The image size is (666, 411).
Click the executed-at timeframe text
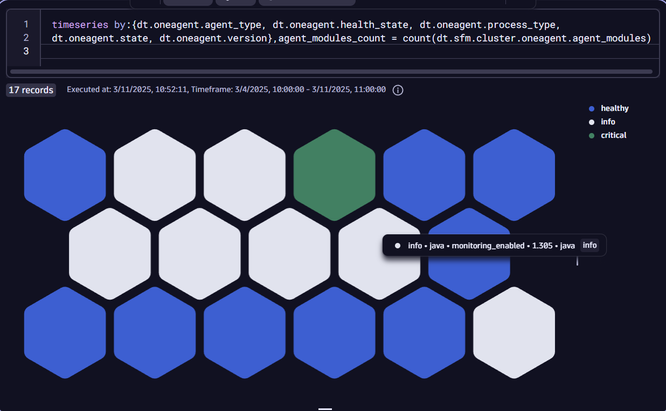[x=226, y=90]
